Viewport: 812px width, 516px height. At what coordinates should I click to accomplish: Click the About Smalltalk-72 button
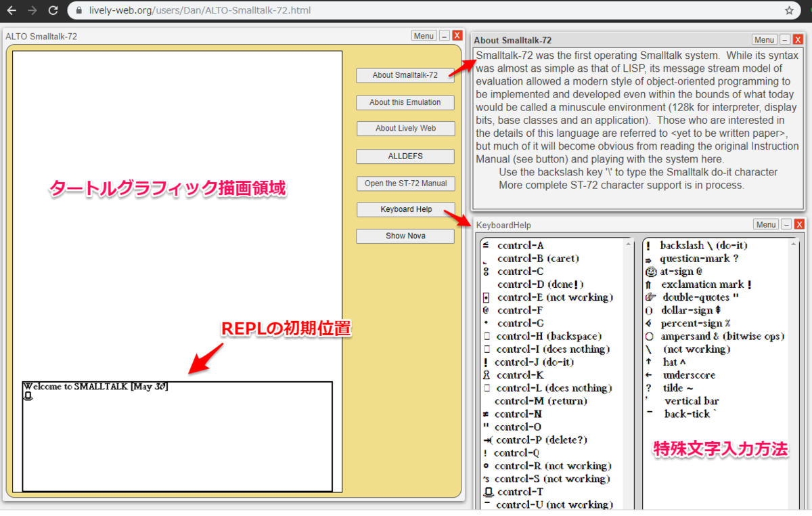[405, 75]
